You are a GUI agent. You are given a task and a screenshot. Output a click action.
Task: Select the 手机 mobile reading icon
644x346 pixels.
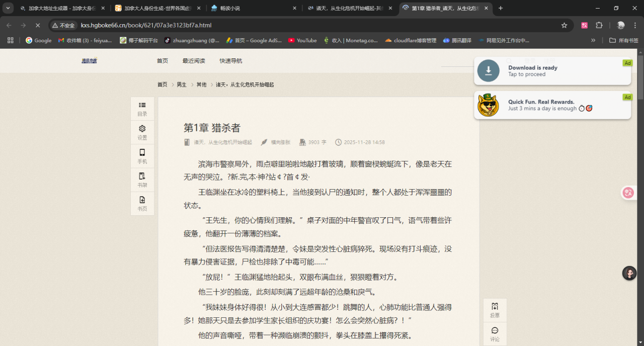click(142, 155)
